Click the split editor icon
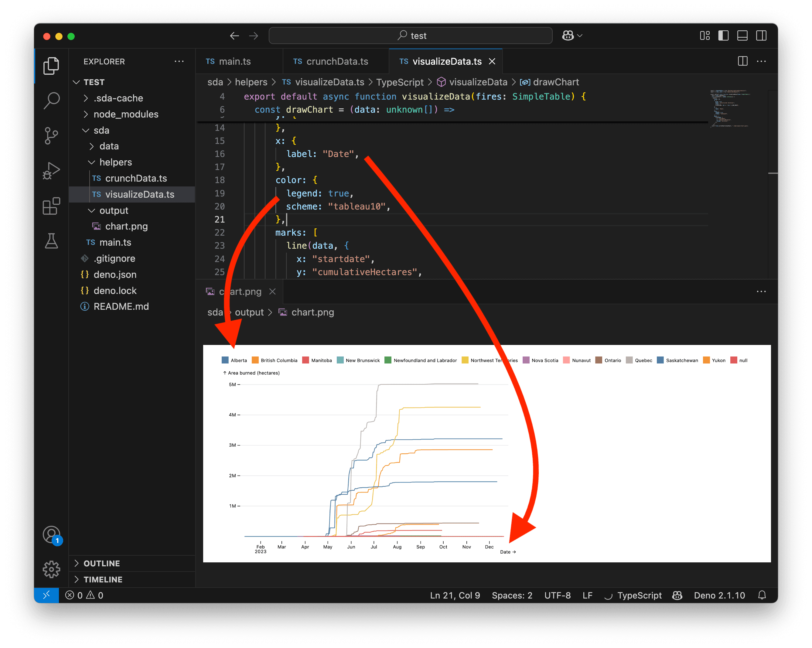The width and height of the screenshot is (812, 648). click(743, 61)
